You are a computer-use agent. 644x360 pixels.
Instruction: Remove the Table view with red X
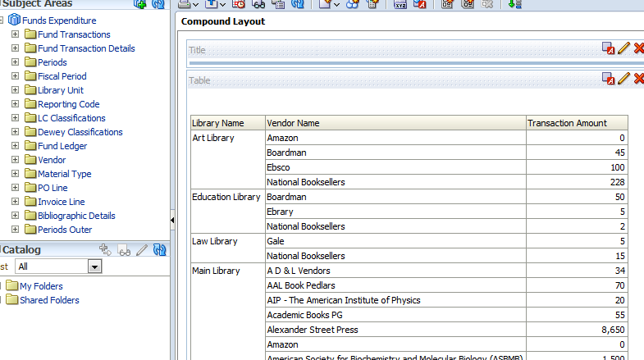[638, 79]
